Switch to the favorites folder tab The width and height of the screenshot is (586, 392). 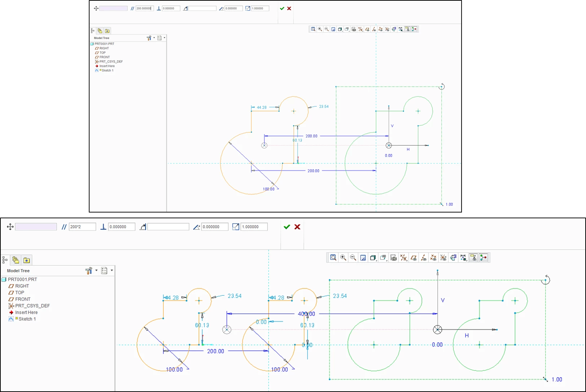26,260
